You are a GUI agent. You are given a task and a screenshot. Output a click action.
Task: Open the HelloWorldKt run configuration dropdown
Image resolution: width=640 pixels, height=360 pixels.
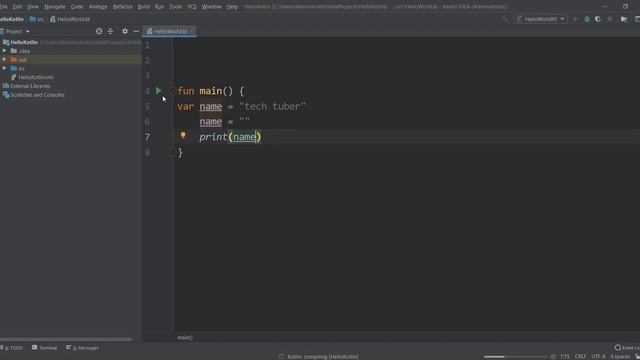540,19
